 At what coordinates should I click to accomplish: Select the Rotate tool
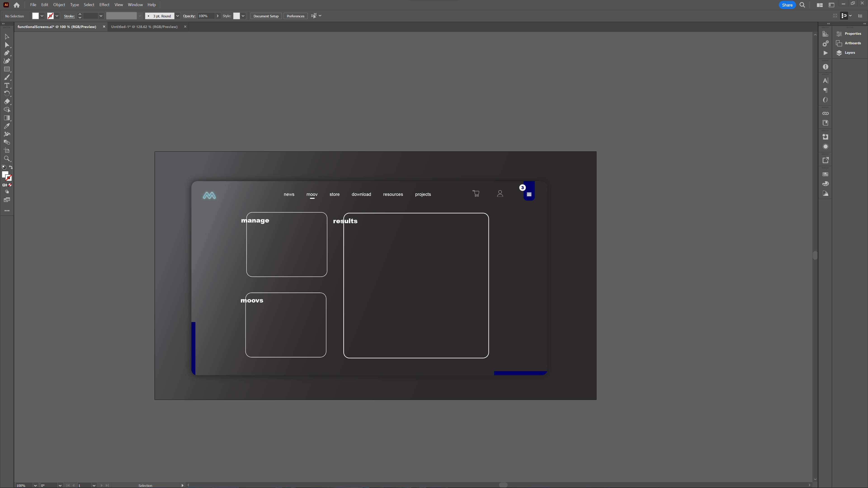tap(7, 94)
